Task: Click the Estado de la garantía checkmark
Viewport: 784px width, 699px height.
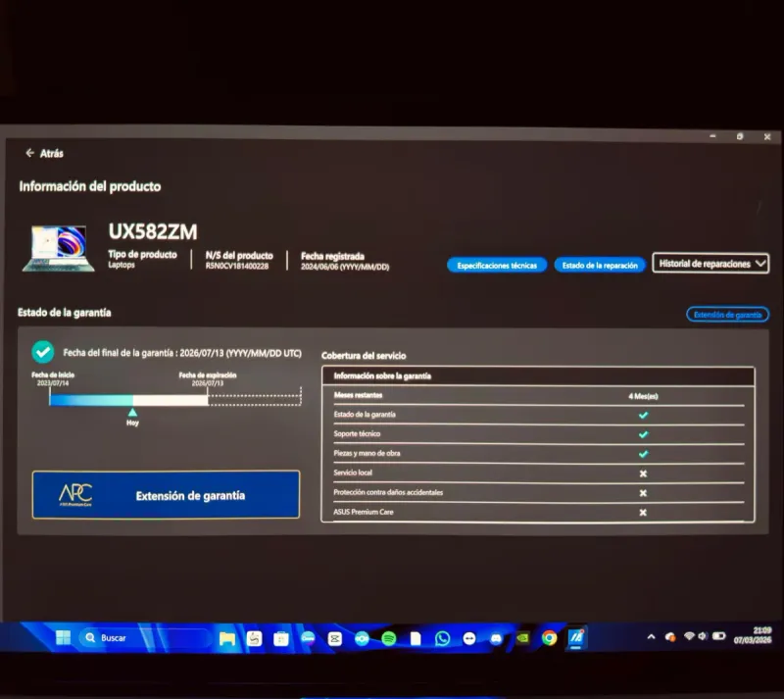Action: 643,415
